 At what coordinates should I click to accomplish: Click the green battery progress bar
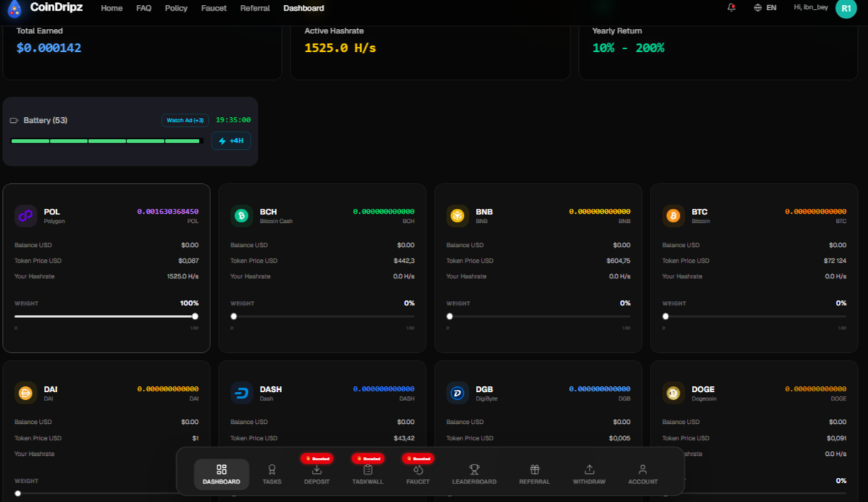coord(107,141)
